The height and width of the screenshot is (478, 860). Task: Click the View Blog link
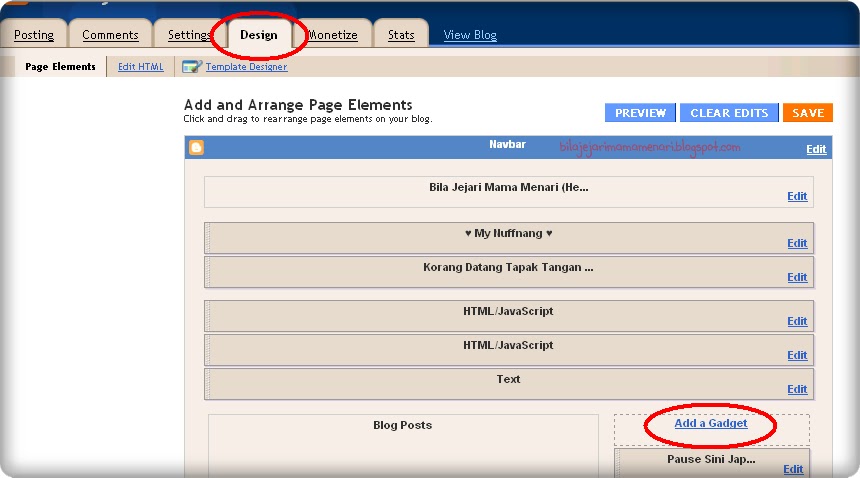coord(470,35)
